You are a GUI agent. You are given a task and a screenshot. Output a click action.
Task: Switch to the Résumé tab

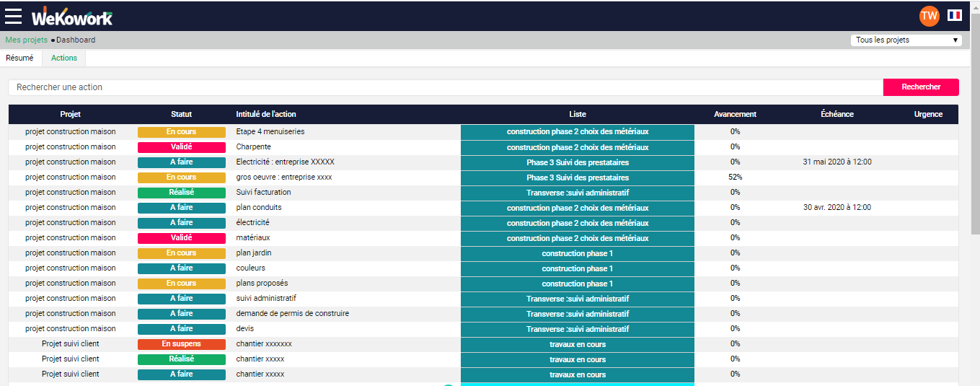[19, 58]
